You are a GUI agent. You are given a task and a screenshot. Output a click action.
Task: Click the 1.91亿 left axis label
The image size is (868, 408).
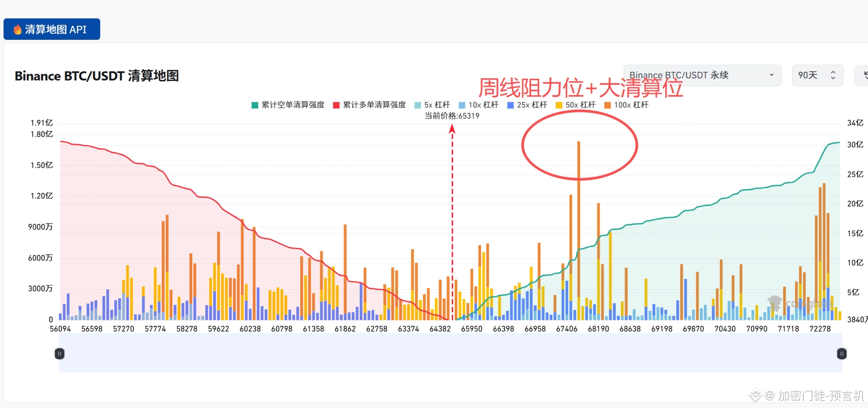pos(41,123)
